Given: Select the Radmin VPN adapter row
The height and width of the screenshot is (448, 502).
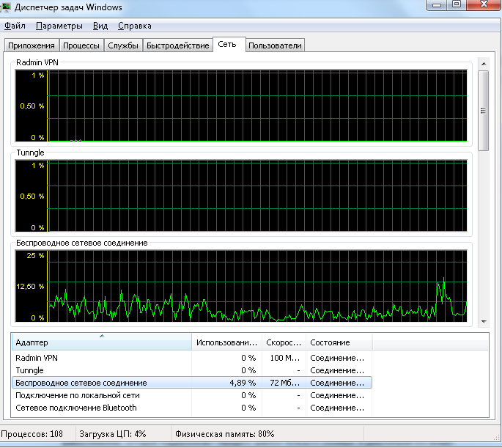Looking at the screenshot, I should 192,358.
